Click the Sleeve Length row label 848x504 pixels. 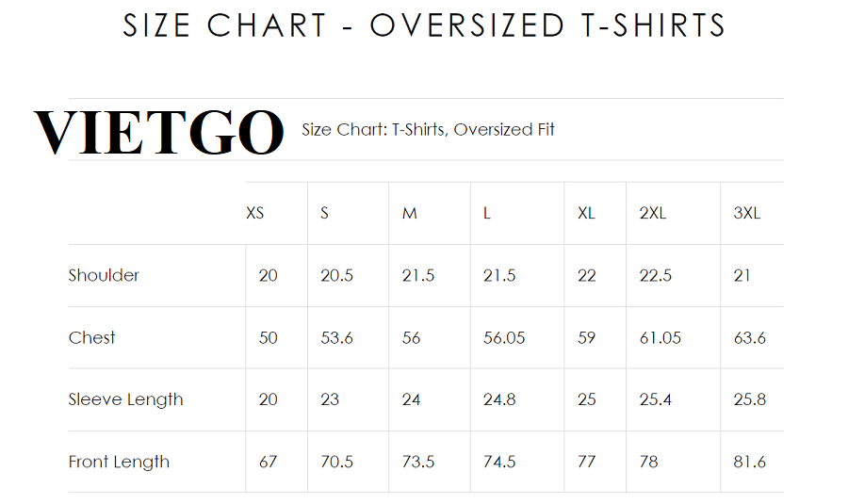(x=126, y=399)
